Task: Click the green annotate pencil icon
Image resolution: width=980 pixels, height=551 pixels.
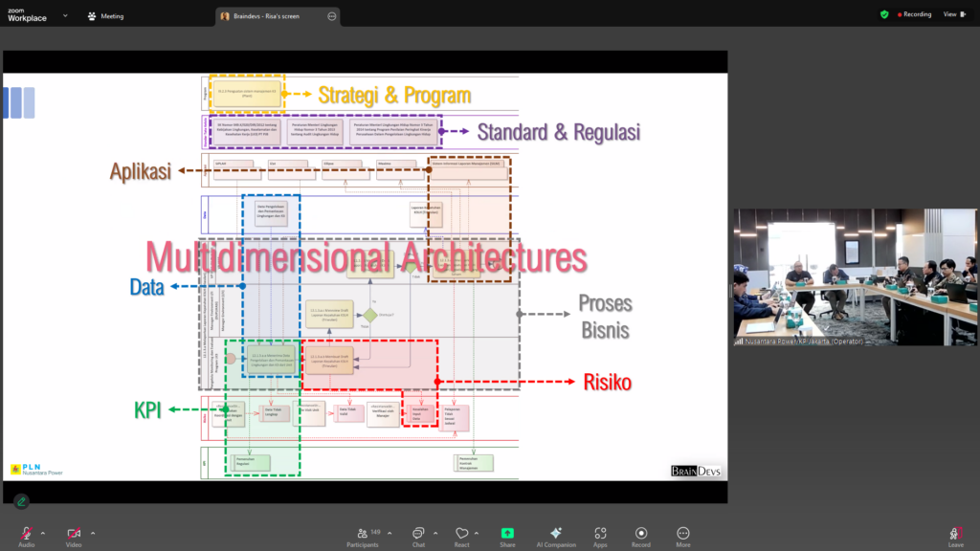Action: click(x=21, y=501)
